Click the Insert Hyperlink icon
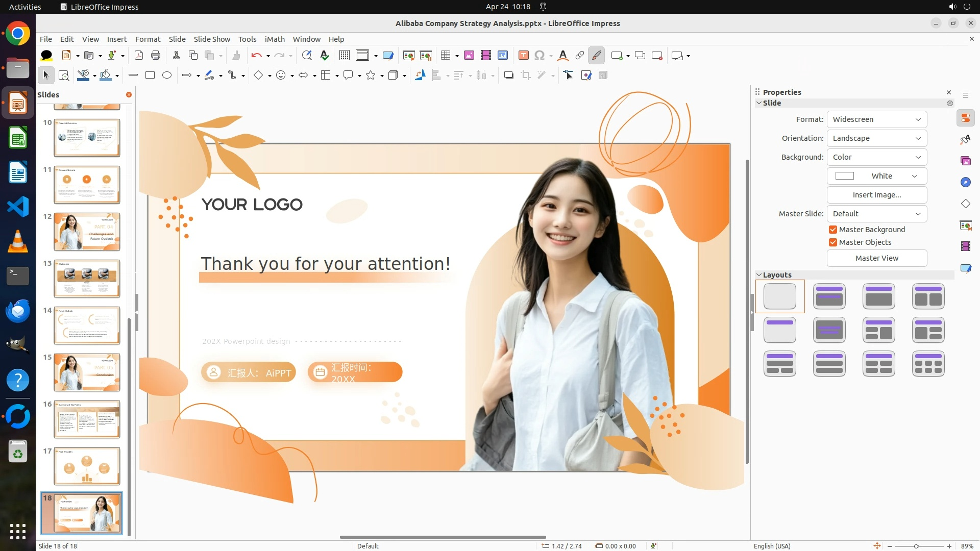Image resolution: width=980 pixels, height=551 pixels. (580, 56)
